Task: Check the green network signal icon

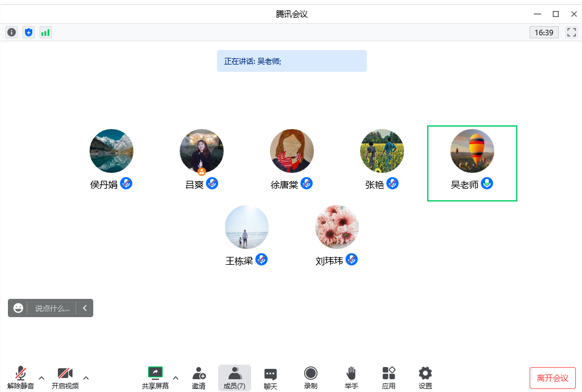Action: click(46, 32)
